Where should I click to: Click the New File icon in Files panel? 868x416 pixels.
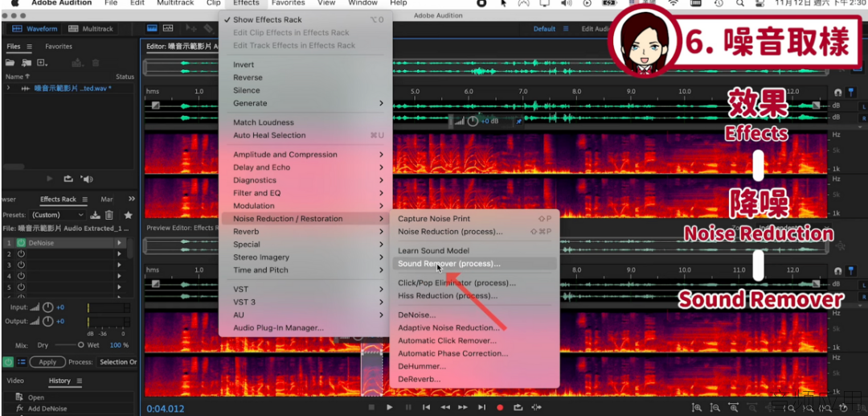point(42,63)
